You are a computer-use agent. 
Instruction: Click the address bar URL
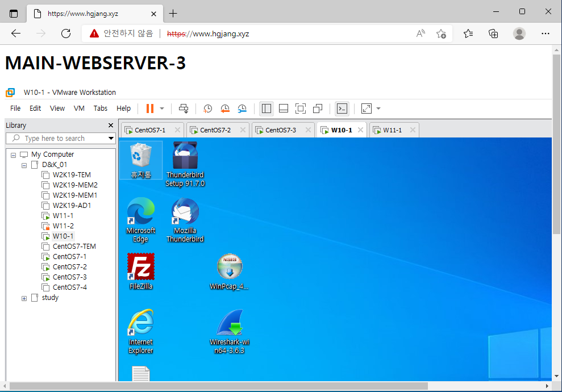click(208, 34)
